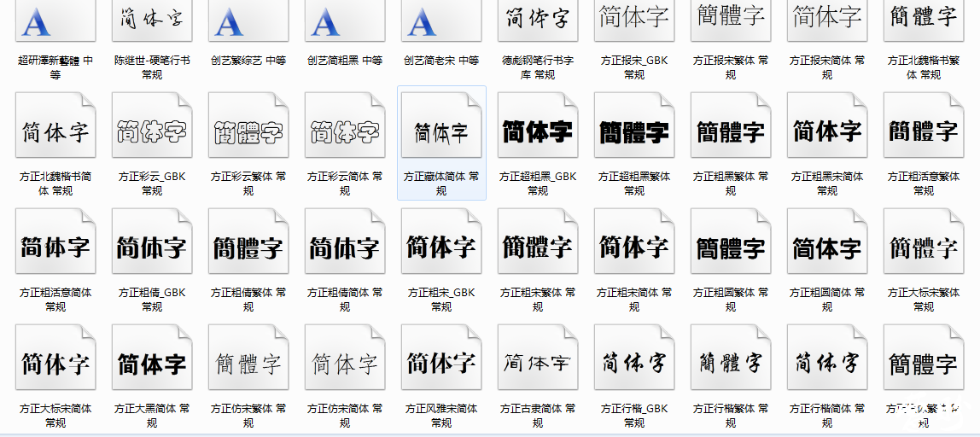The image size is (980, 437).
Task: Select the file name '方正报宋_GBK 常规'
Action: 634,67
